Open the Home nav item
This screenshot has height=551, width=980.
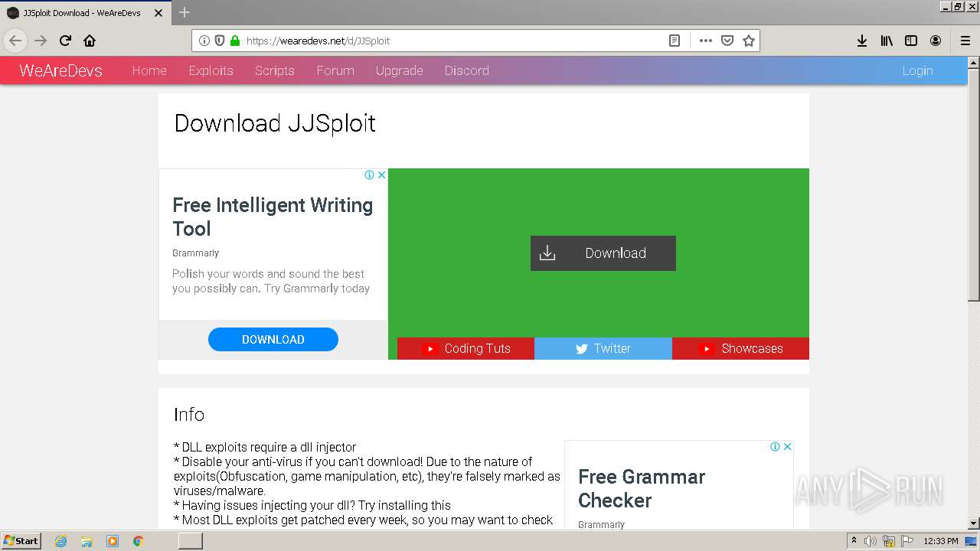[149, 70]
